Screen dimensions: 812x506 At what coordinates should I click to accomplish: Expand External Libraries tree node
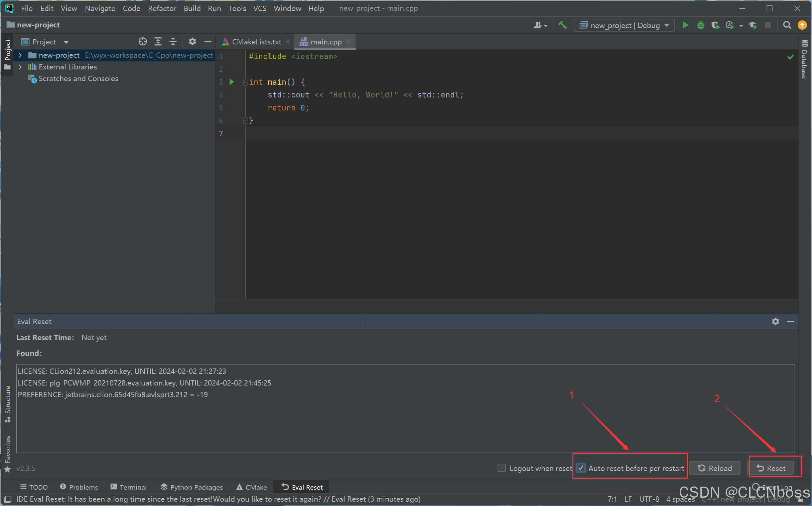pyautogui.click(x=20, y=67)
